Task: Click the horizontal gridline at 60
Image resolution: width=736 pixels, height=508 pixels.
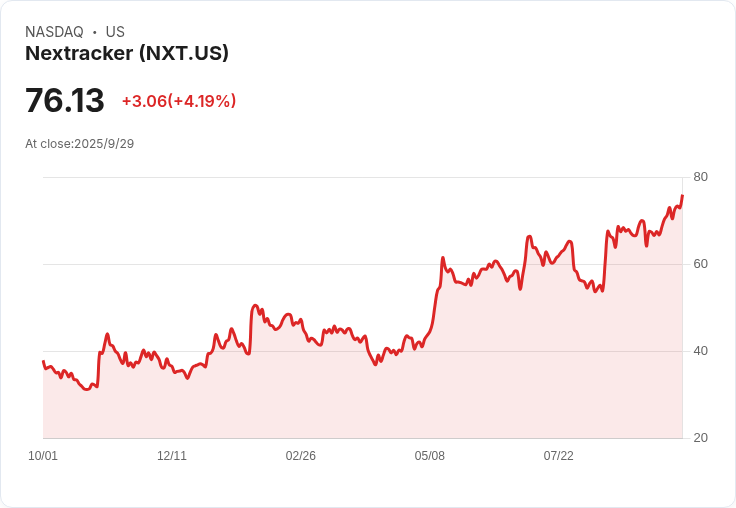Action: 250,264
